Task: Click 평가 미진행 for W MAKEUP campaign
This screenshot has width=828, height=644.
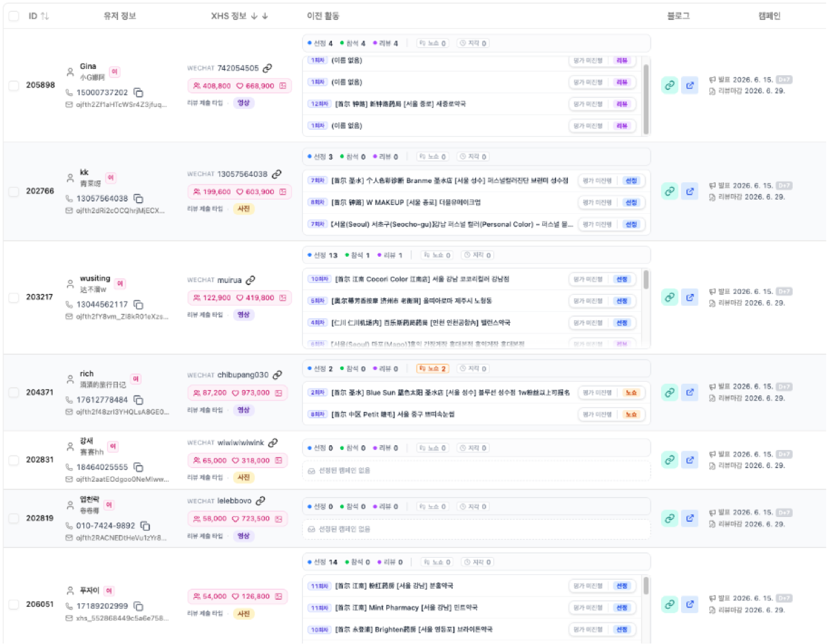Action: [x=598, y=202]
